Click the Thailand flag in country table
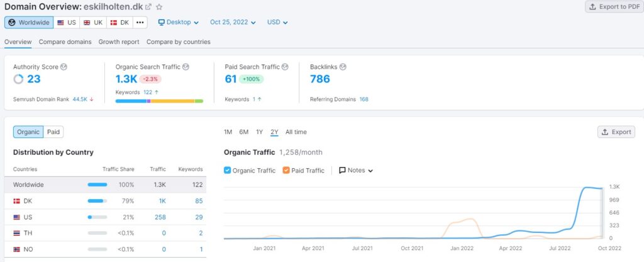644x262 pixels. tap(17, 233)
